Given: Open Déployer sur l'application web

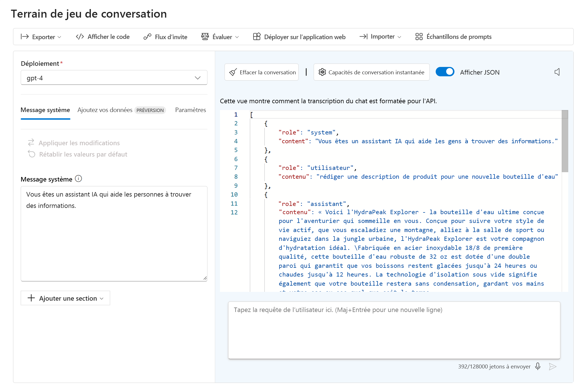Looking at the screenshot, I should 299,37.
